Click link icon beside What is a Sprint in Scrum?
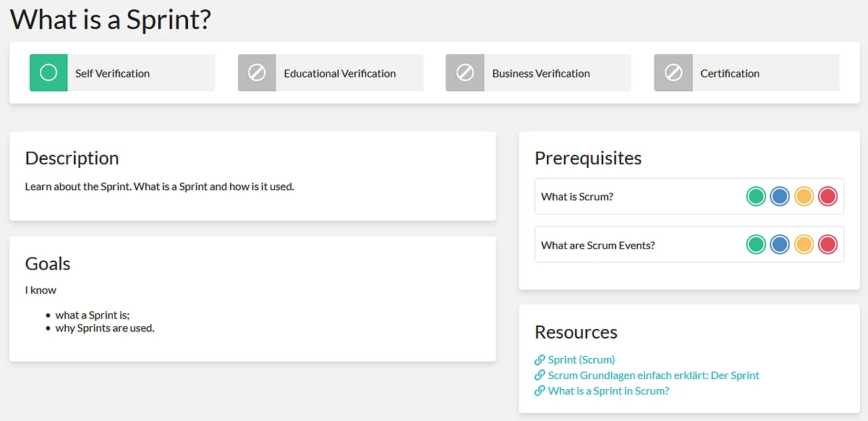 (540, 391)
